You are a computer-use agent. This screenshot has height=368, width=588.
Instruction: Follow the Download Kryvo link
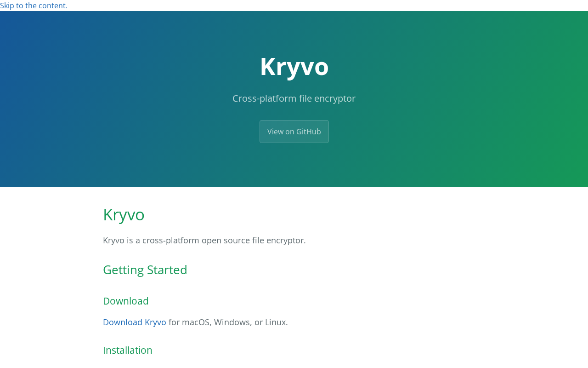[135, 322]
